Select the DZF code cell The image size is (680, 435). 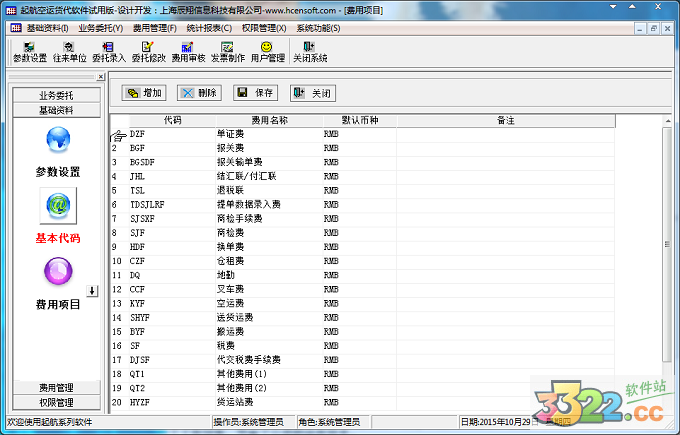pyautogui.click(x=172, y=134)
